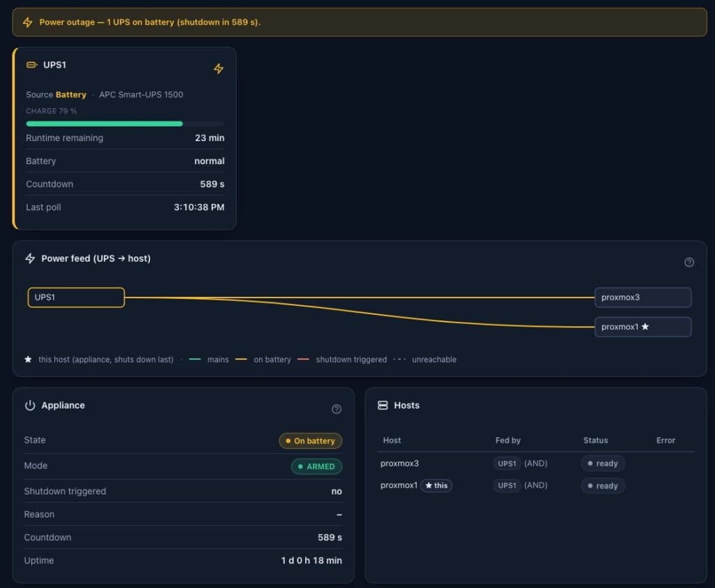715x588 pixels.
Task: Click the ready status badge for proxmox1
Action: coord(603,486)
